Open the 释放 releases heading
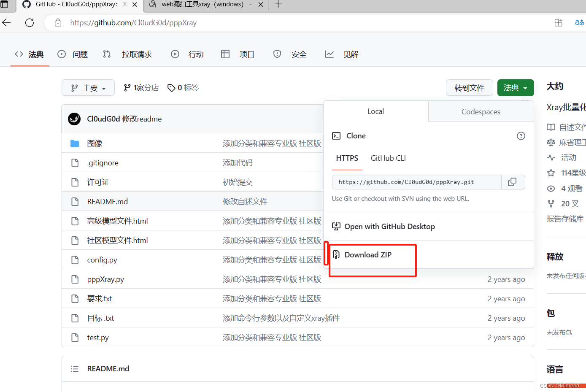 pyautogui.click(x=555, y=257)
